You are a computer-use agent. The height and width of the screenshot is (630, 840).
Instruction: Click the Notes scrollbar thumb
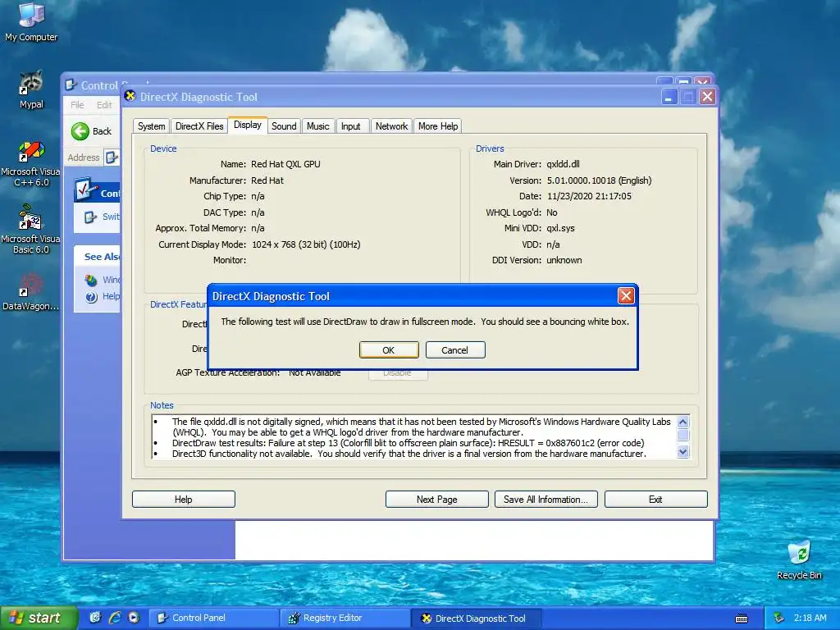coord(683,435)
